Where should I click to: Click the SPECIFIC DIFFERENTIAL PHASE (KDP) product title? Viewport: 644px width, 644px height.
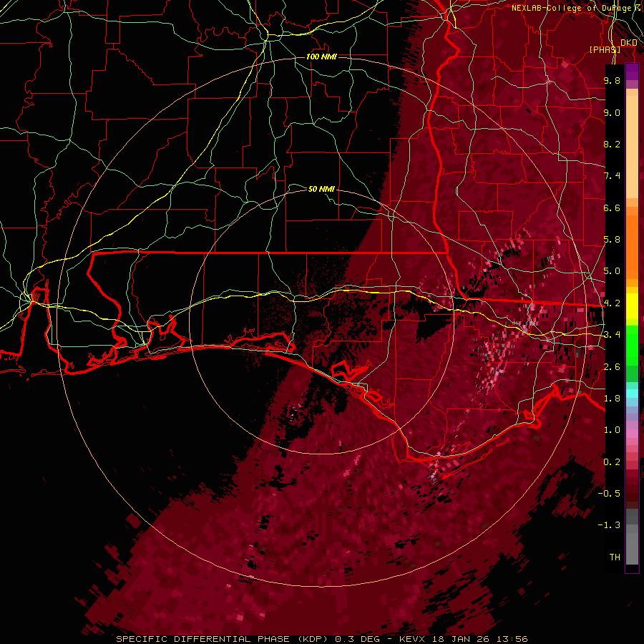[223, 639]
